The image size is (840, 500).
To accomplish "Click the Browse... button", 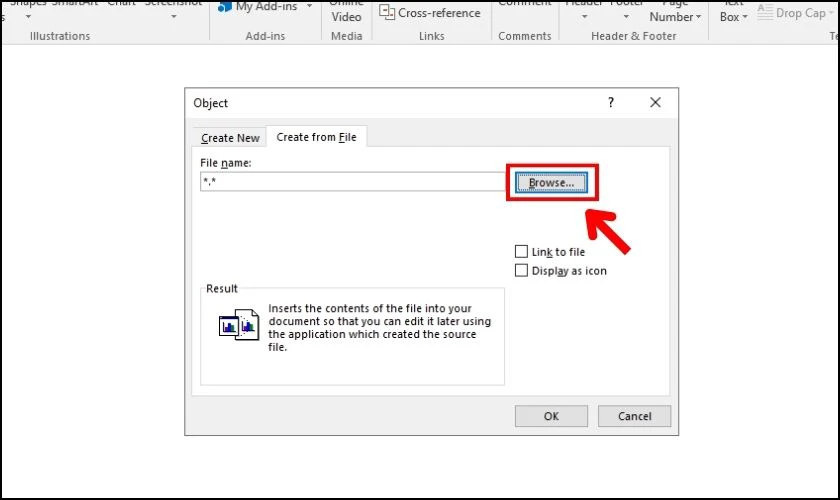I will (551, 183).
